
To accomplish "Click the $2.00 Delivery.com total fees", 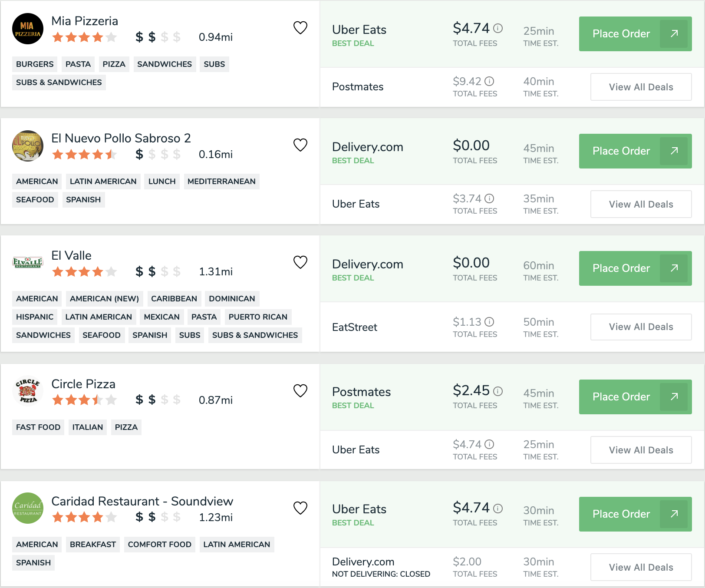I will pyautogui.click(x=467, y=562).
